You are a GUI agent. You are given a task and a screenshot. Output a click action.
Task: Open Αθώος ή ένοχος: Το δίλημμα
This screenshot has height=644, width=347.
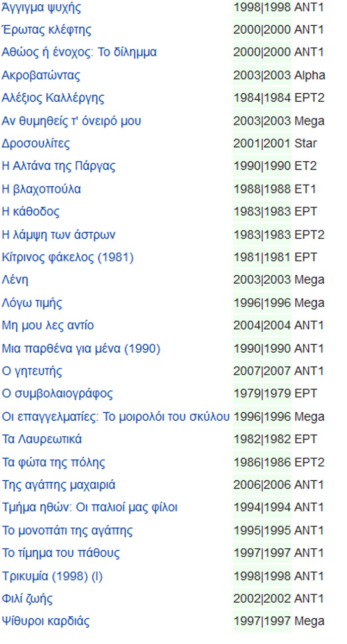(x=79, y=52)
